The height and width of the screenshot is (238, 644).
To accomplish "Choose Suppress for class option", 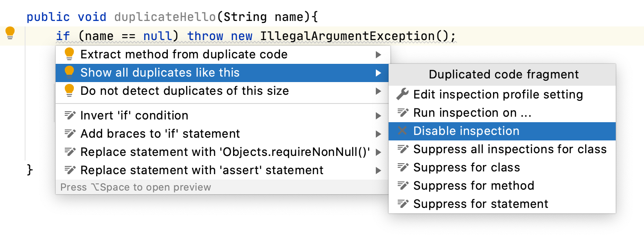I will [x=467, y=167].
